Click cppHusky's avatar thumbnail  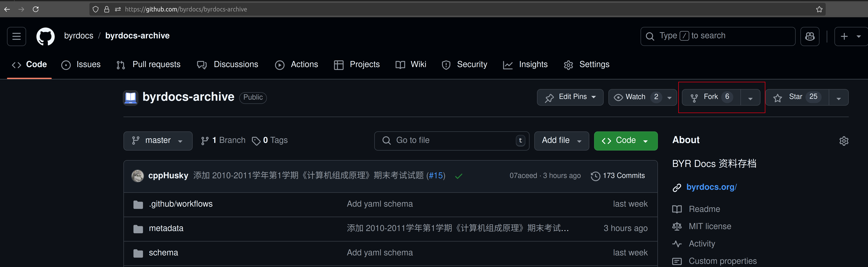(137, 176)
